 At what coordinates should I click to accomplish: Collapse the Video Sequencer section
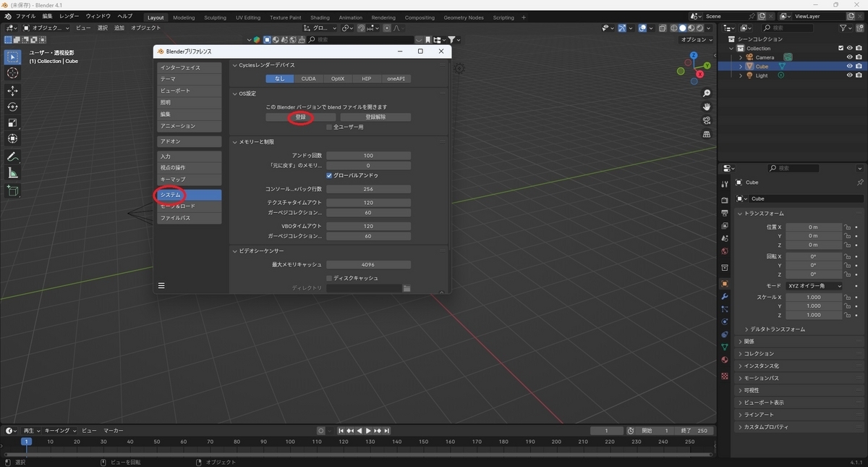coord(234,251)
